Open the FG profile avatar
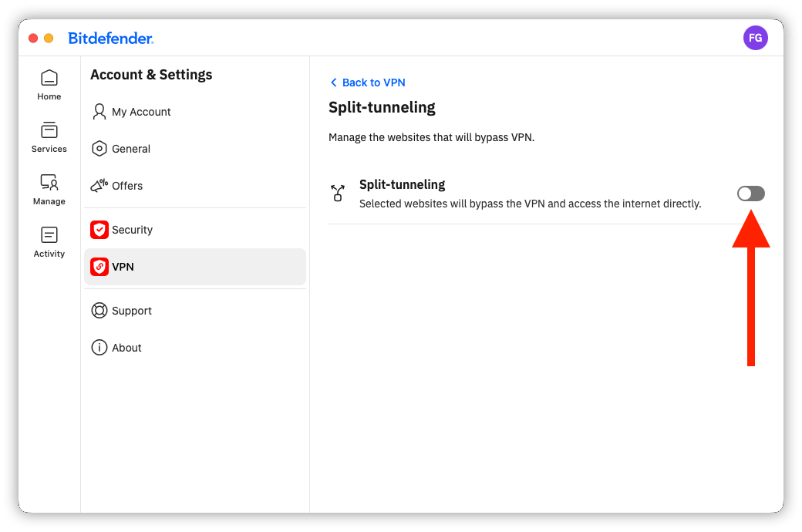Screen dimensions: 802x532 click(x=756, y=38)
